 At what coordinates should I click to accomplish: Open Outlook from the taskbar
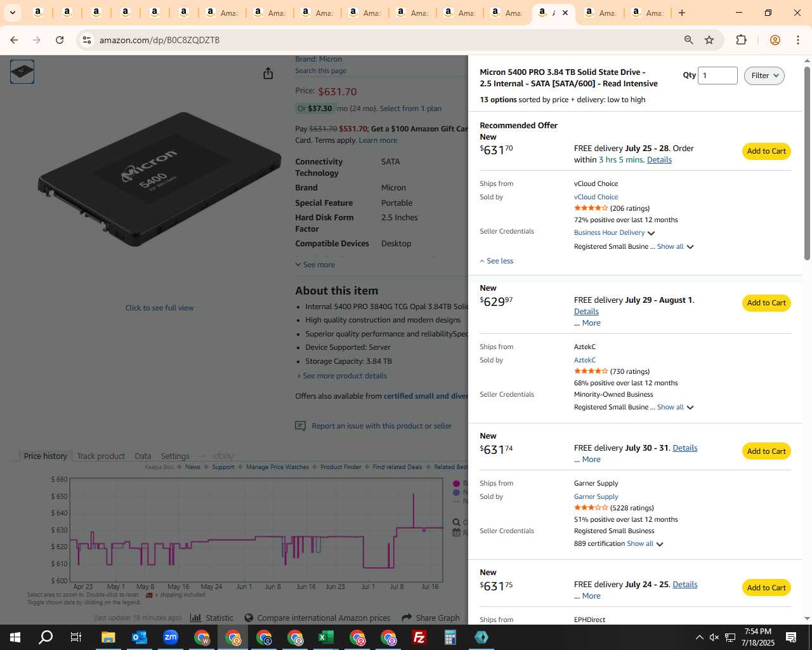pyautogui.click(x=139, y=637)
